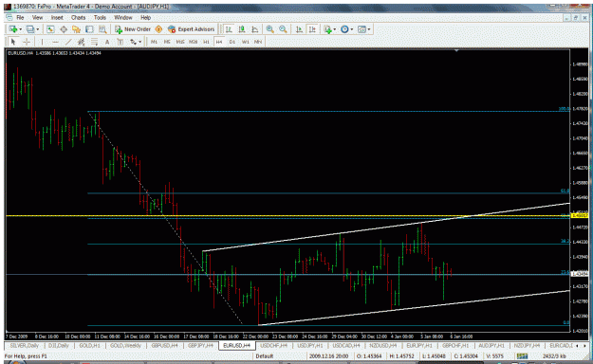Open the Arrows objects icon
The height and width of the screenshot is (364, 593).
click(x=133, y=42)
